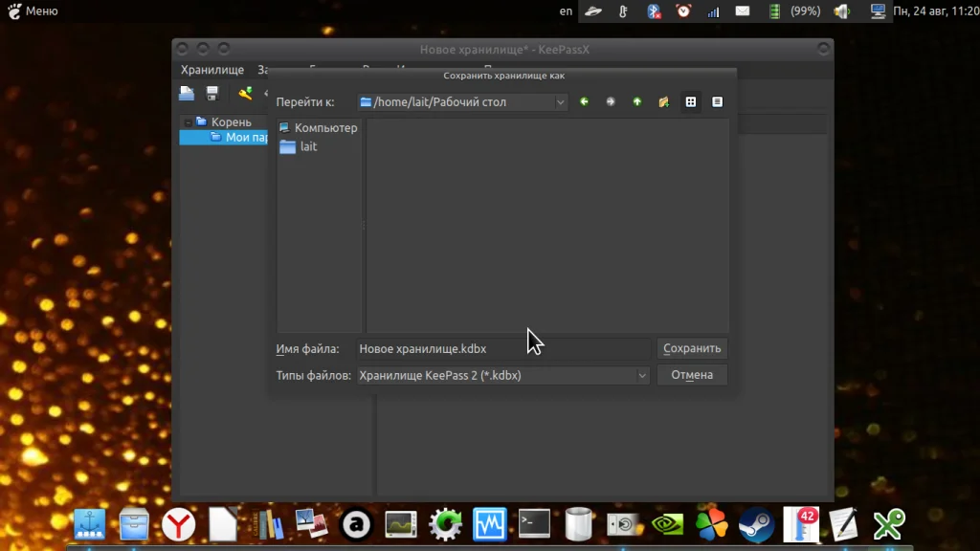Open the blue waveform monitor dock icon

point(489,523)
